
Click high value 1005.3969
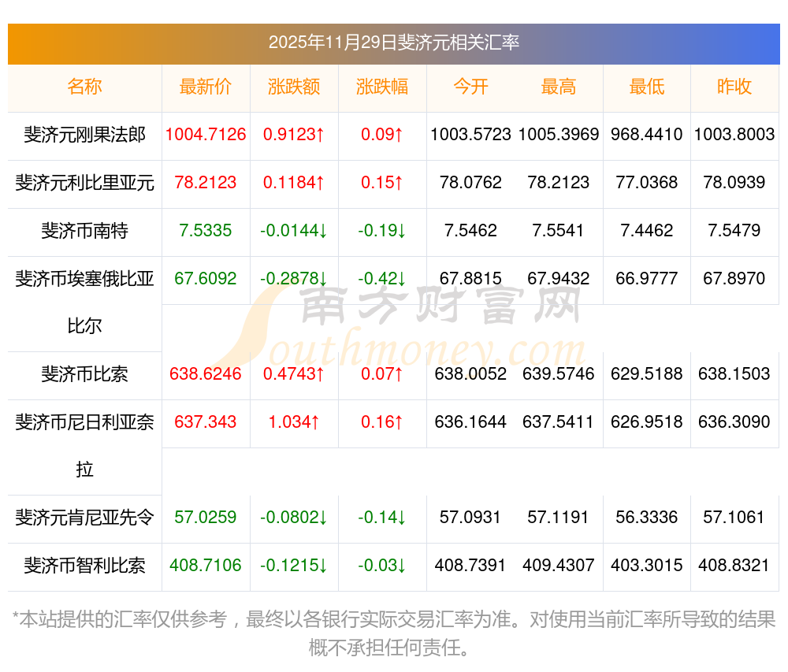pos(559,135)
